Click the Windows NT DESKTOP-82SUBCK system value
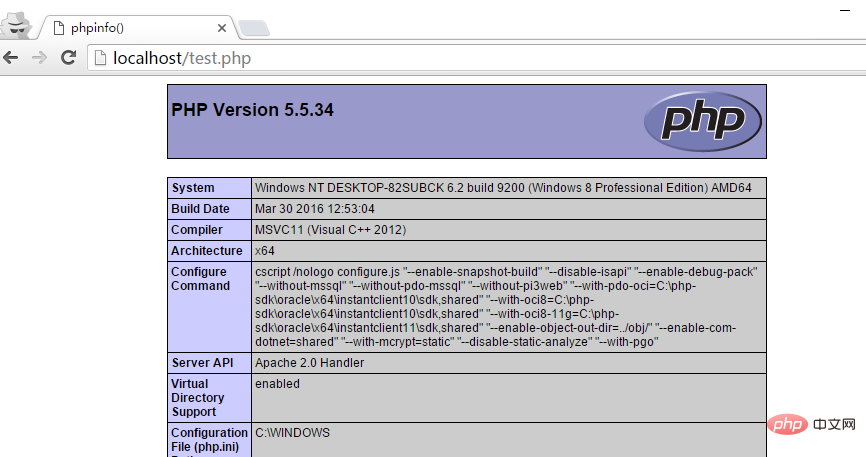This screenshot has height=457, width=866. pyautogui.click(x=503, y=188)
